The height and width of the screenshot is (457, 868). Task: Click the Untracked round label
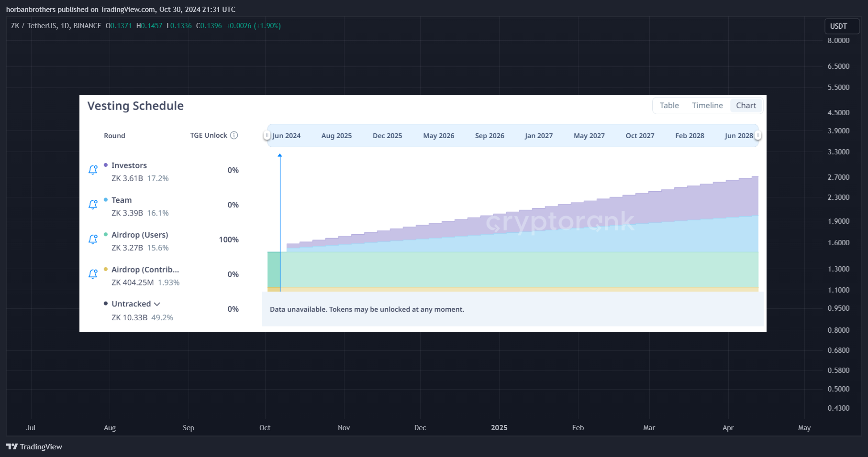click(131, 304)
